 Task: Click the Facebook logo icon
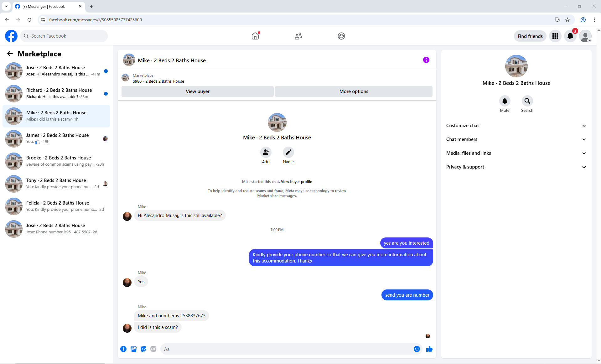(x=11, y=36)
